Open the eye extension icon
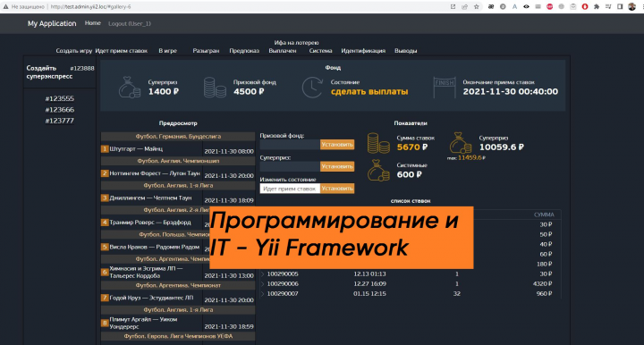 click(x=526, y=6)
